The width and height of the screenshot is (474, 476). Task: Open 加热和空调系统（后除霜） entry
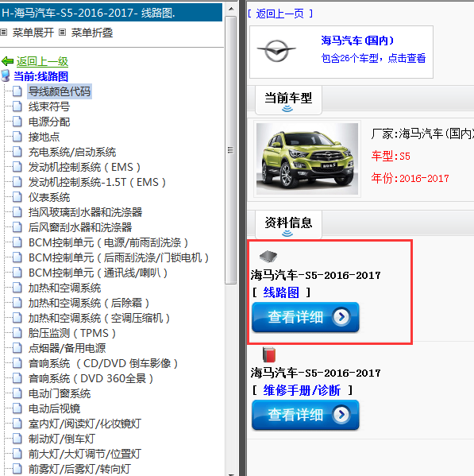[x=89, y=303]
